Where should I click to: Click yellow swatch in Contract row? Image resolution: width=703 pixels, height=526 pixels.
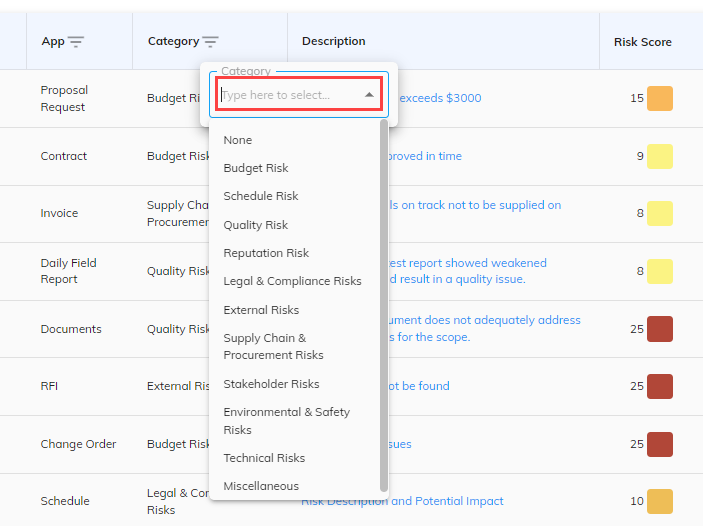pos(660,156)
